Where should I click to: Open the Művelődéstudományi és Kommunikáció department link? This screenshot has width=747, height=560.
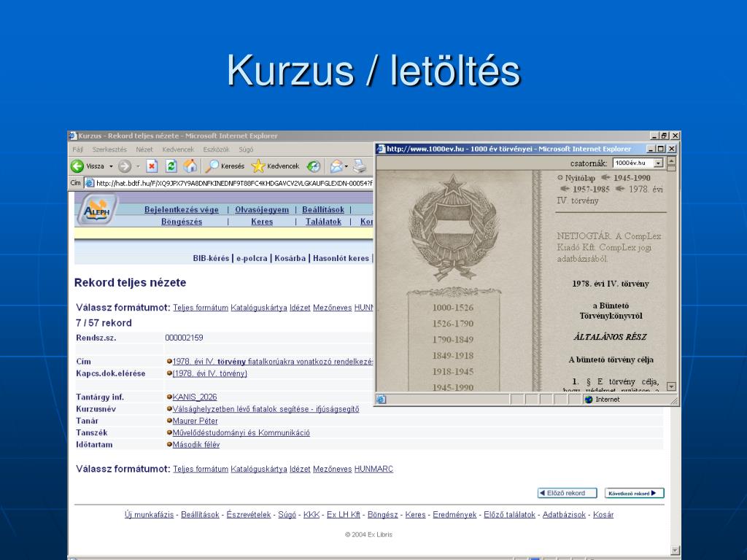(241, 433)
